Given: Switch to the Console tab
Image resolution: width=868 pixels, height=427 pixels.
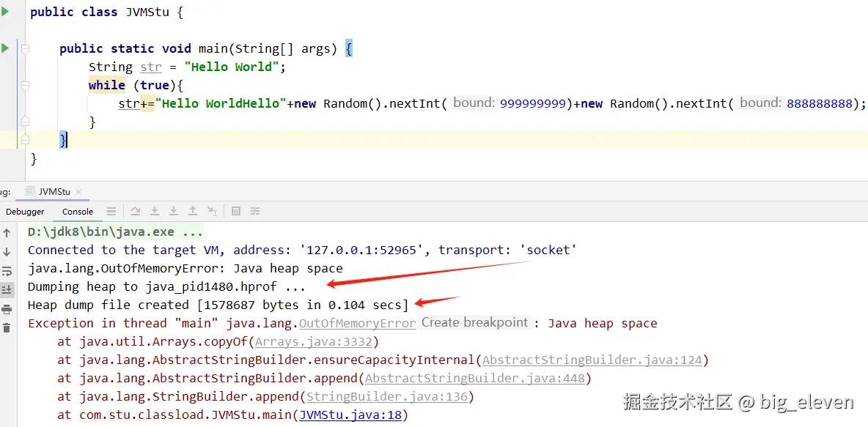Looking at the screenshot, I should coord(78,211).
